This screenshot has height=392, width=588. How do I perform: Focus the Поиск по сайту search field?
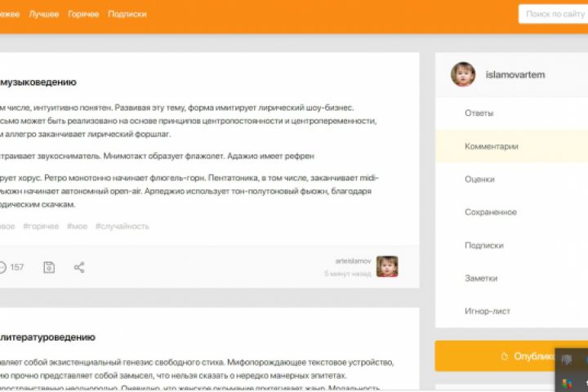click(553, 14)
